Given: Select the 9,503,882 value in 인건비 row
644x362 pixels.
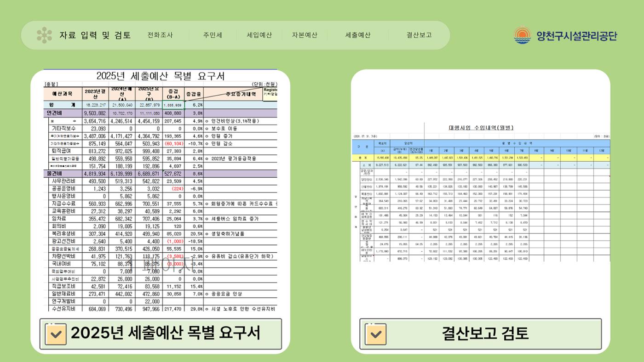Looking at the screenshot, I should (x=95, y=113).
